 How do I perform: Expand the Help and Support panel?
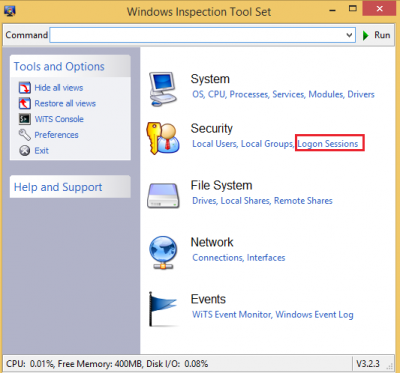pos(70,187)
